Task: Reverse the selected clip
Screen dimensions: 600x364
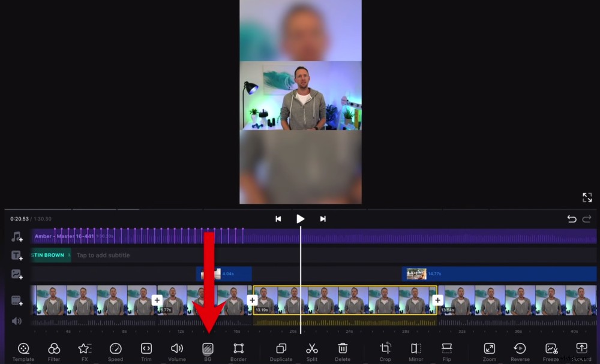Action: click(520, 351)
